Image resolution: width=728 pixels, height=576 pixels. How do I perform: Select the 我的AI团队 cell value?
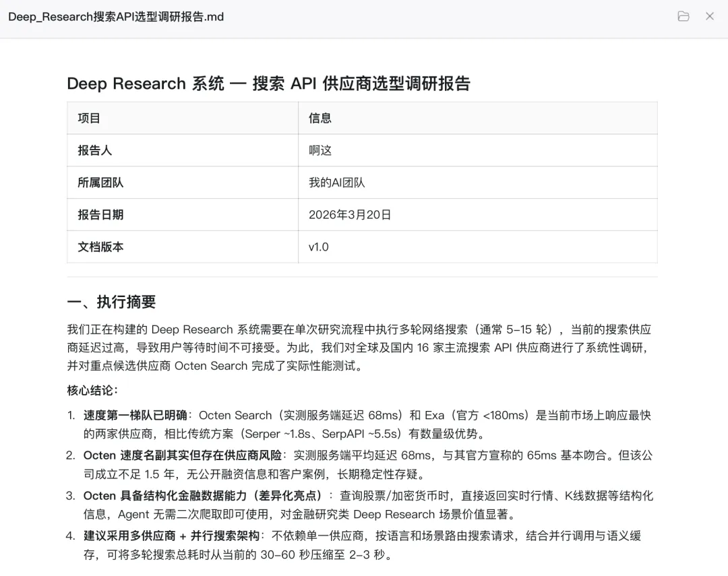(x=336, y=183)
